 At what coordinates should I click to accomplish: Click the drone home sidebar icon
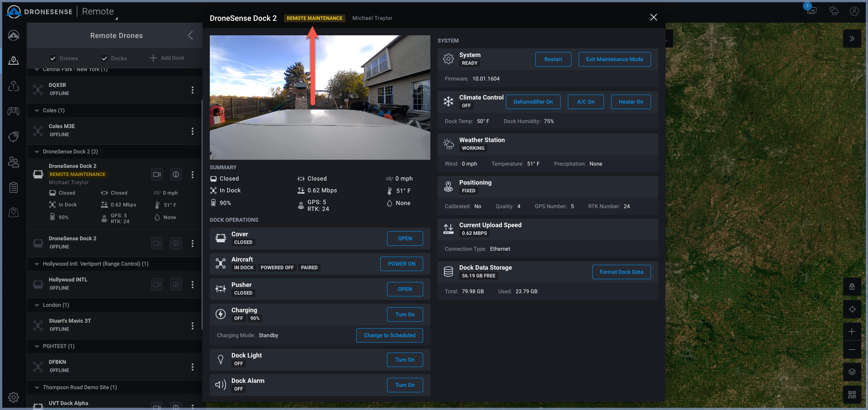pyautogui.click(x=14, y=35)
